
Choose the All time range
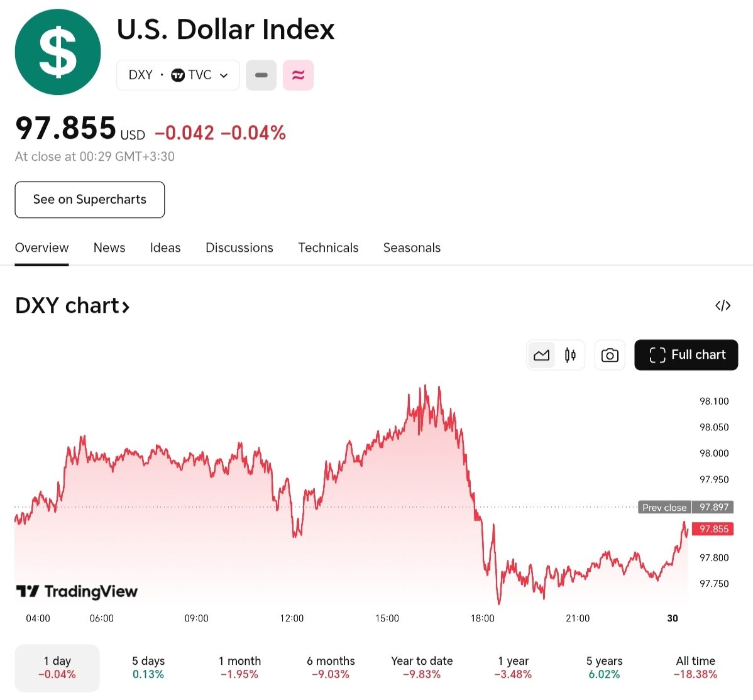695,667
